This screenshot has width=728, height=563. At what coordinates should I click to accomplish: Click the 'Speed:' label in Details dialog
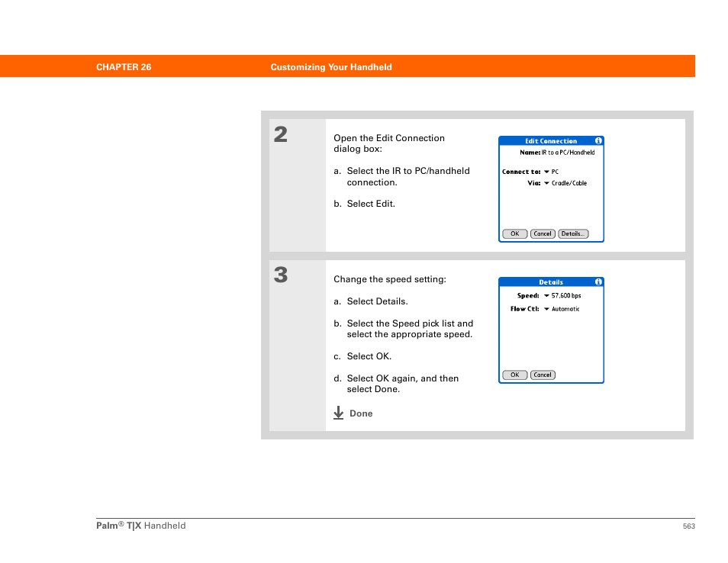point(528,296)
